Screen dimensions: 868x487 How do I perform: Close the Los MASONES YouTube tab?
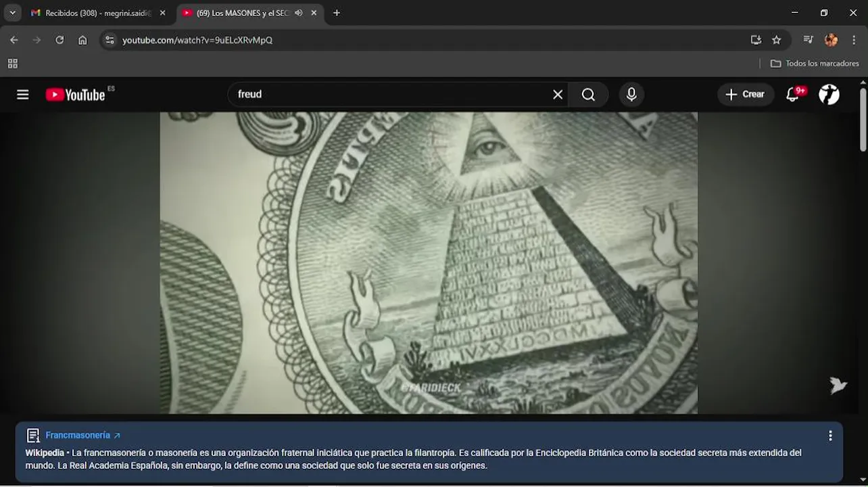314,13
